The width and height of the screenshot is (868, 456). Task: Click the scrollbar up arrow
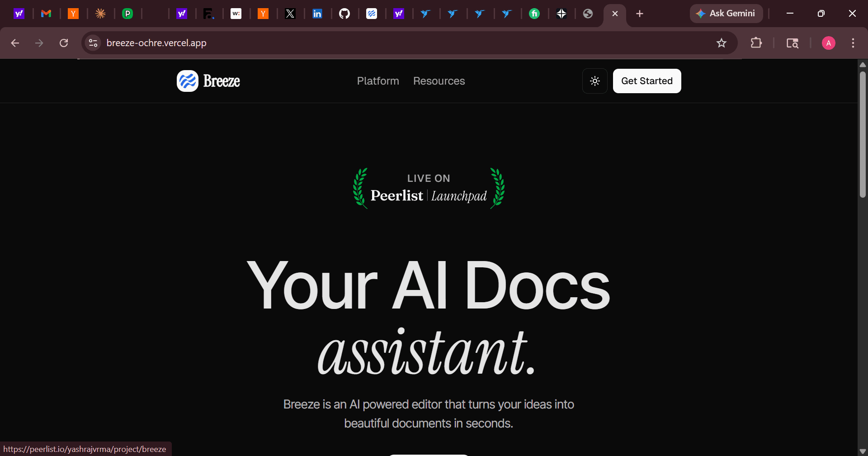point(863,65)
